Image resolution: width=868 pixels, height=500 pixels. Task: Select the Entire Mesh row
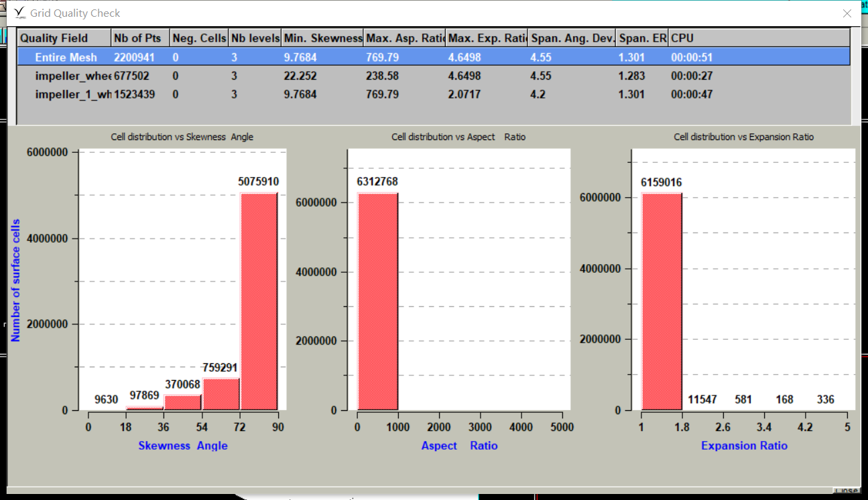pyautogui.click(x=66, y=58)
